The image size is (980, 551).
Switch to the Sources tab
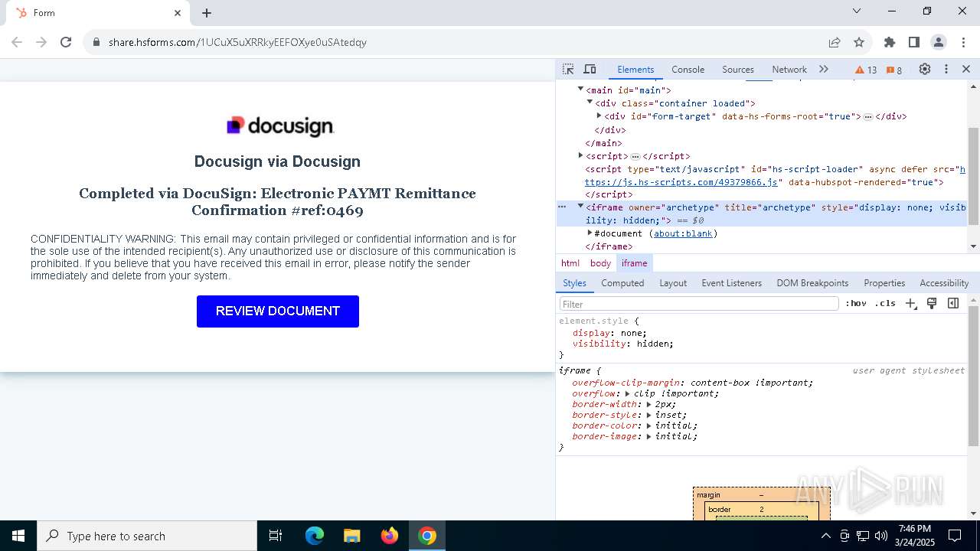click(738, 69)
